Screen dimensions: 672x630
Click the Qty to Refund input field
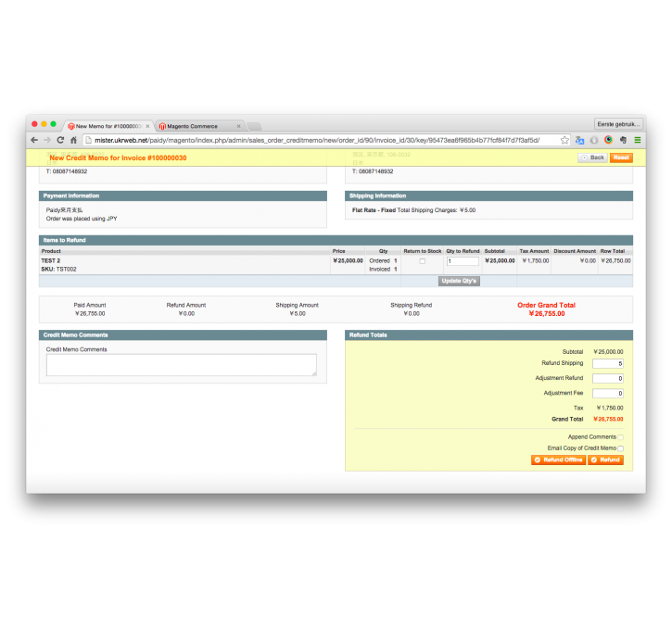463,261
